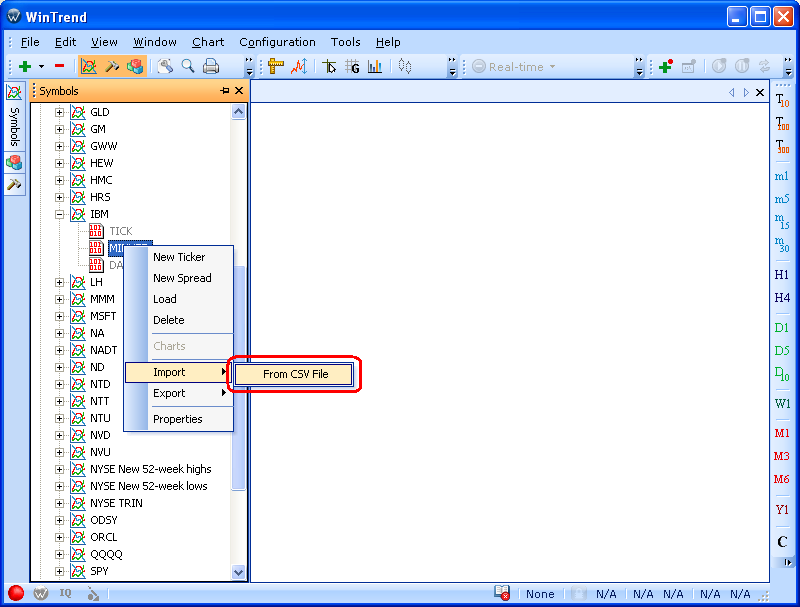Select the crosshair cursor tool icon
This screenshot has height=607, width=800.
pyautogui.click(x=330, y=66)
